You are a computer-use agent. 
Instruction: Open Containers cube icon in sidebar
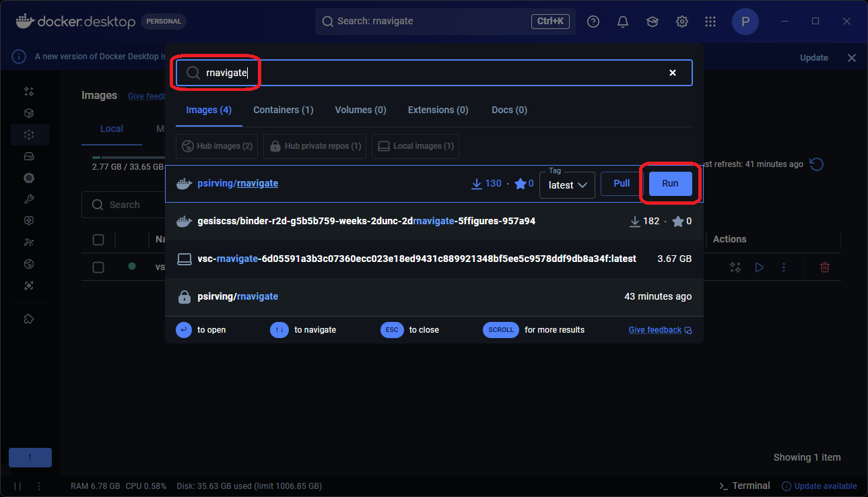[29, 113]
